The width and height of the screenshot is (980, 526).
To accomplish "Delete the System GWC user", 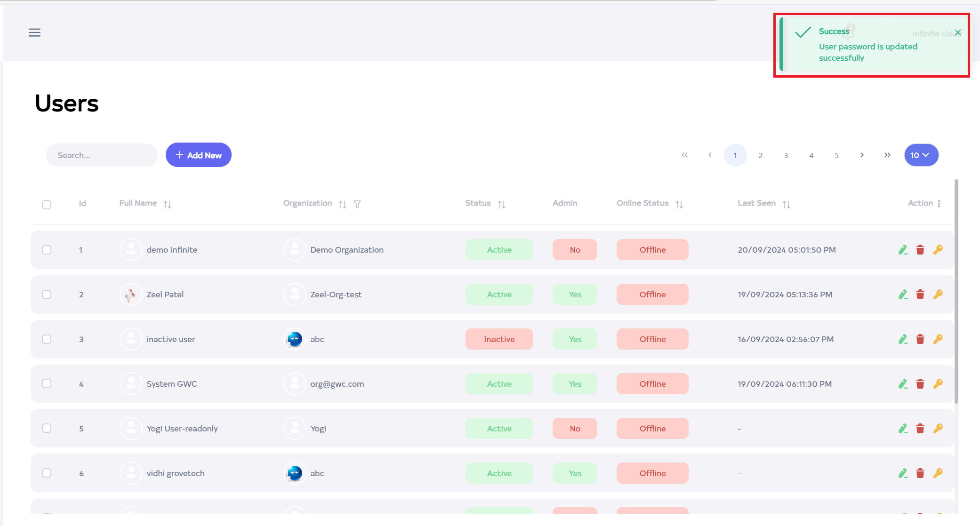I will [x=920, y=384].
